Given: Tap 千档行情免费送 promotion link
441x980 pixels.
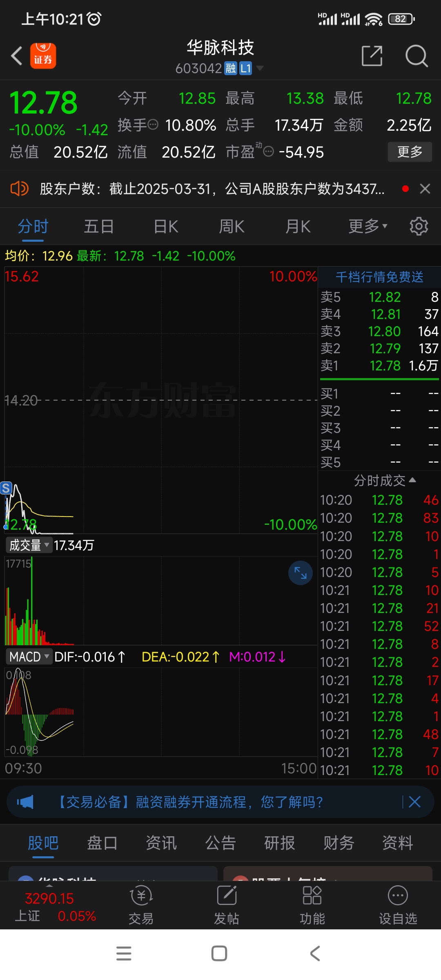Looking at the screenshot, I should [x=379, y=277].
